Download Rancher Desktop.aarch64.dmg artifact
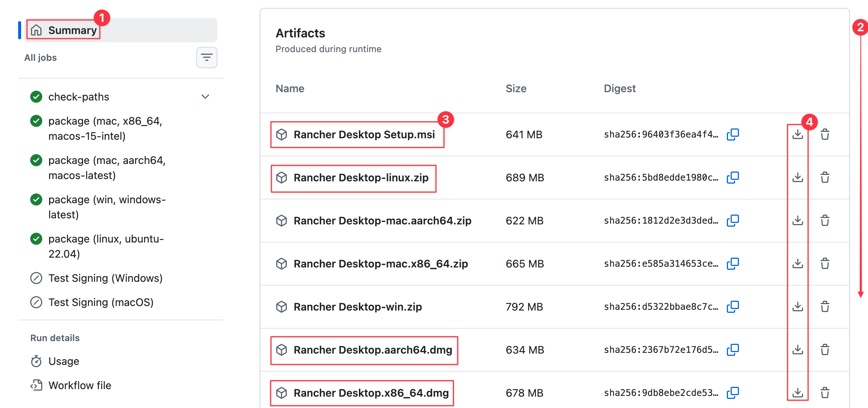The width and height of the screenshot is (868, 408). [797, 350]
